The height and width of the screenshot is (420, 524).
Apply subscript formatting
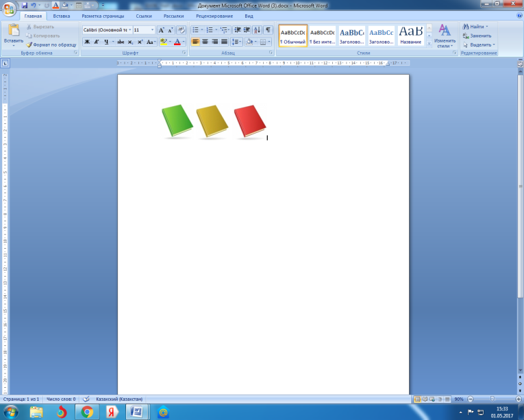(x=131, y=42)
